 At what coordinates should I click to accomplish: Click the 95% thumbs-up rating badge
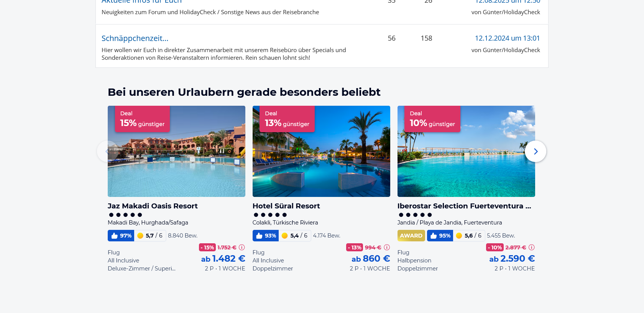pos(440,236)
